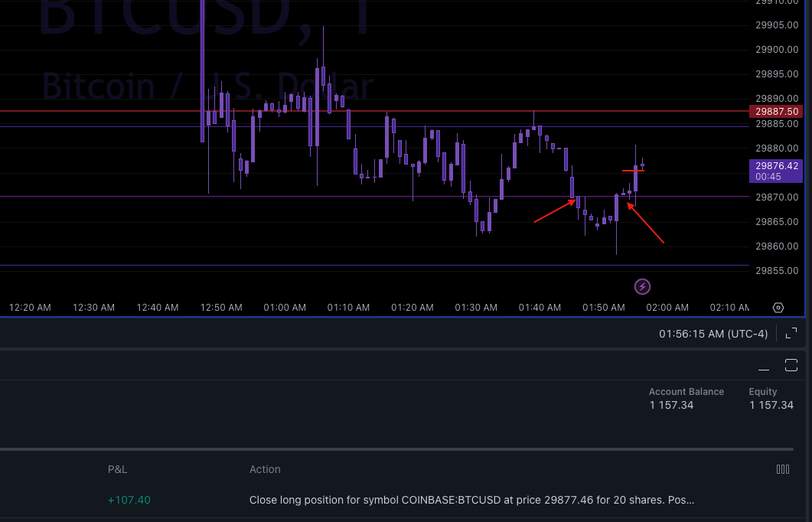Screen dimensions: 812x522
Task: Click the 01:56:15 AM (UTC-4) timezone text
Action: (x=713, y=333)
